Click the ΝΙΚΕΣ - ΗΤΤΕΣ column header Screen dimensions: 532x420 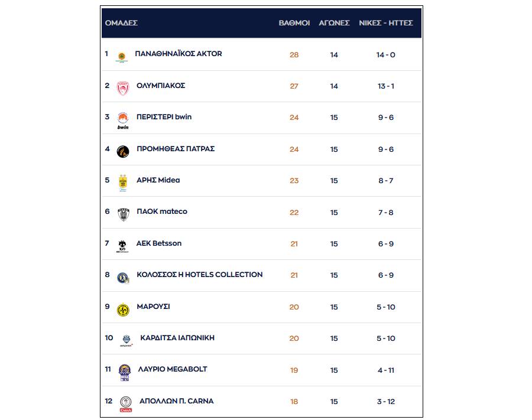[x=386, y=23]
